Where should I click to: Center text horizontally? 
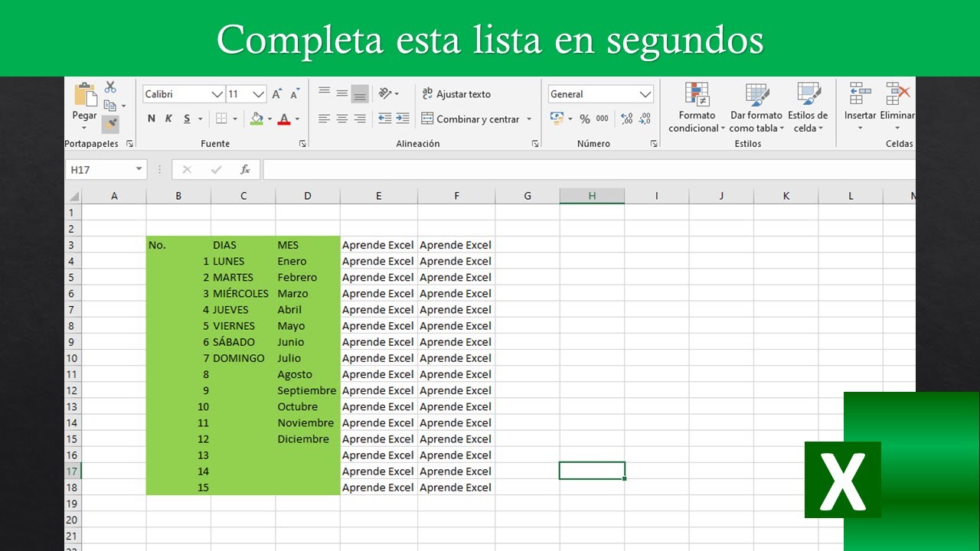tap(341, 119)
